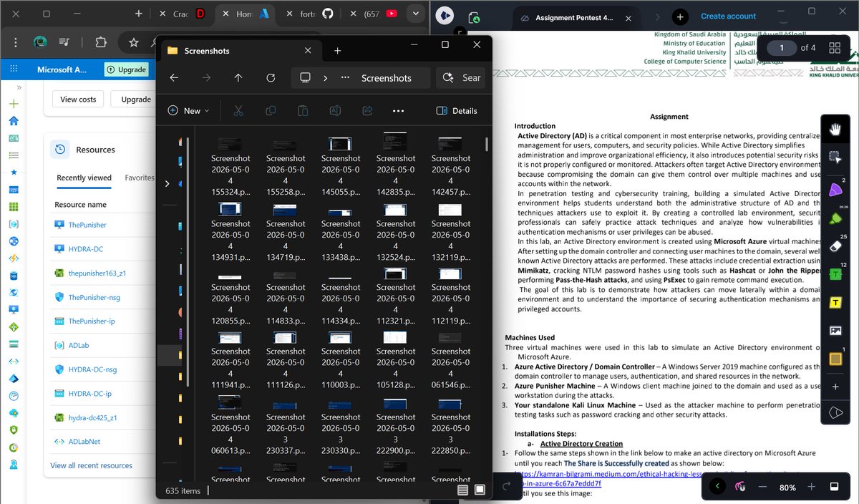Toggle the orange shape tool in PDF toolbar

[835, 359]
